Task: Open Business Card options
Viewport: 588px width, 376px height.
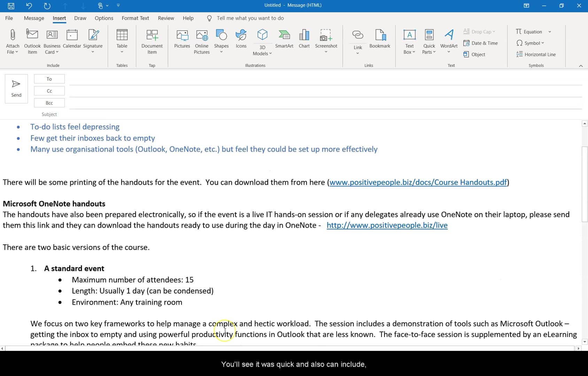Action: click(x=52, y=42)
